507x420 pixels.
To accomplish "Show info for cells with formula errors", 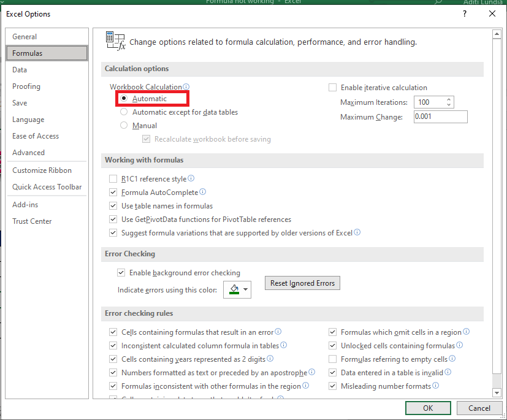I will pos(278,332).
